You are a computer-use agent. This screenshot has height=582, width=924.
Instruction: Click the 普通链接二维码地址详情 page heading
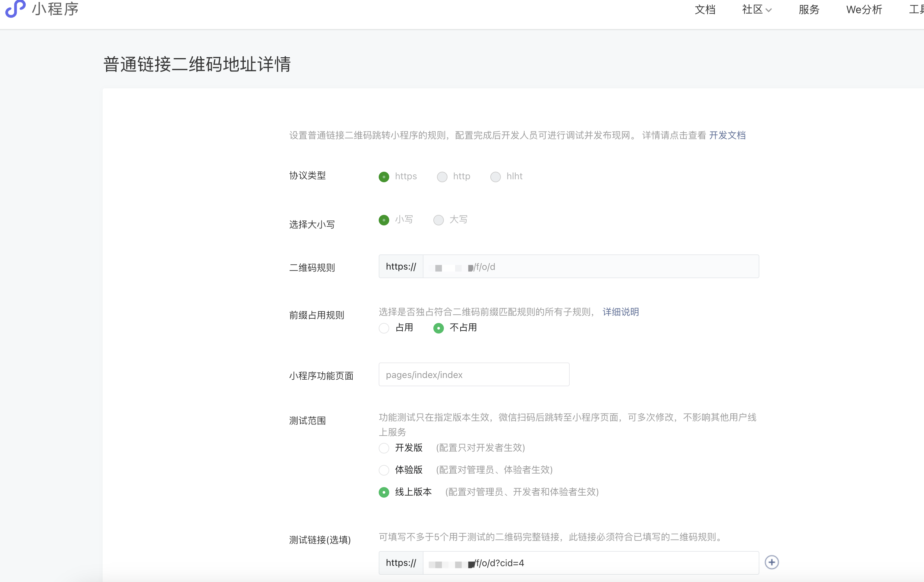coord(197,64)
